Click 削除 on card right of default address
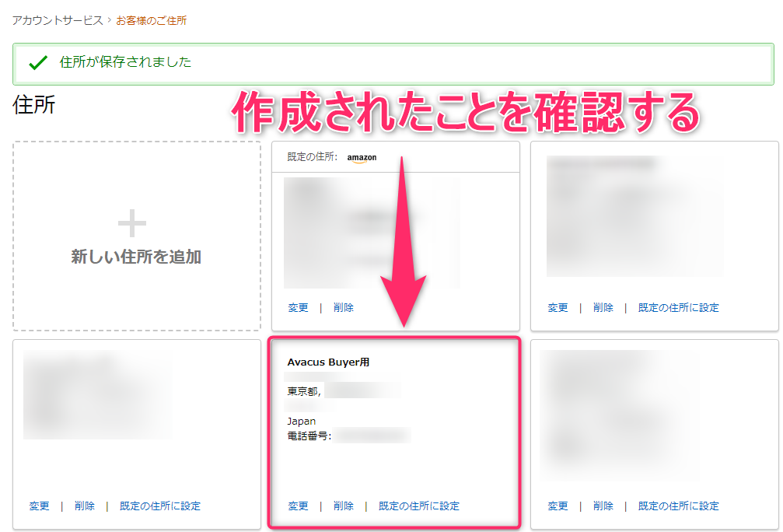783x532 pixels. [x=603, y=307]
